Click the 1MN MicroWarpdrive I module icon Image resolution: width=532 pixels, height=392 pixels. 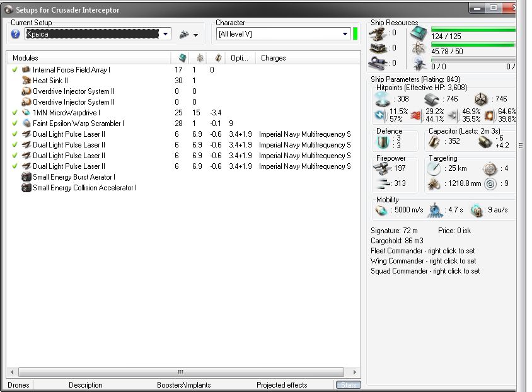tap(26, 113)
